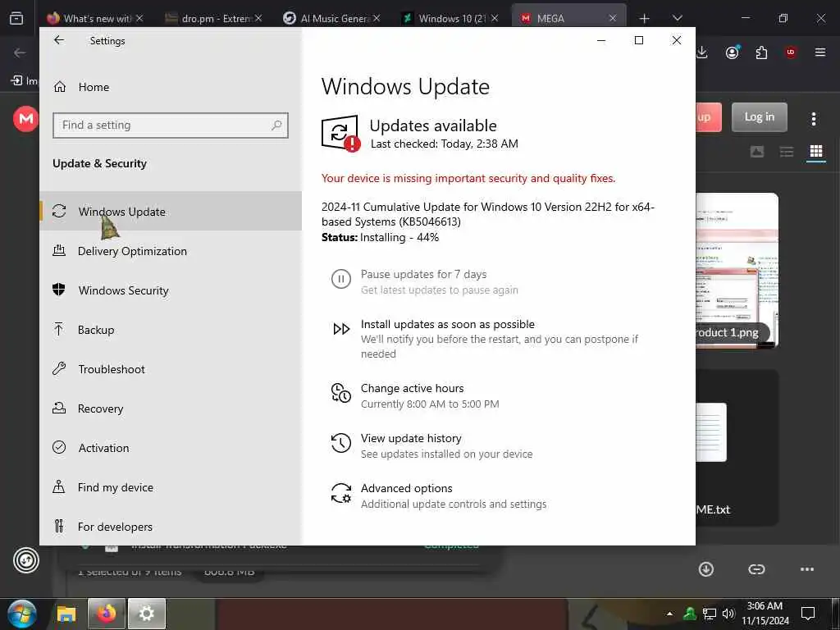Open a new browser tab with plus
This screenshot has width=840, height=630.
[644, 18]
